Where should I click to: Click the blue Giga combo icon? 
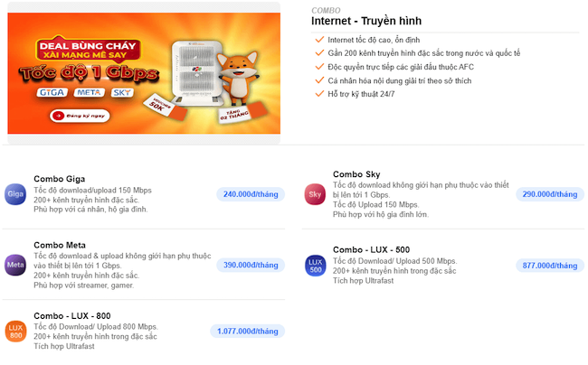tap(15, 194)
